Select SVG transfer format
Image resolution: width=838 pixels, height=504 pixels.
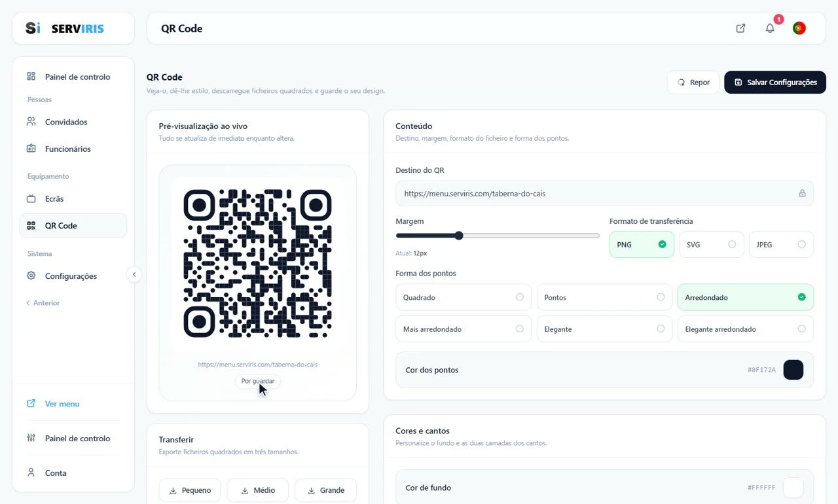pos(712,244)
